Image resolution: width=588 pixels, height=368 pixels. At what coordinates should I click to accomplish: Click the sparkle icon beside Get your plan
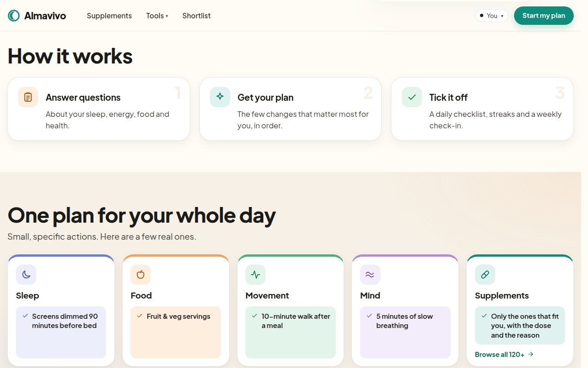coord(220,97)
